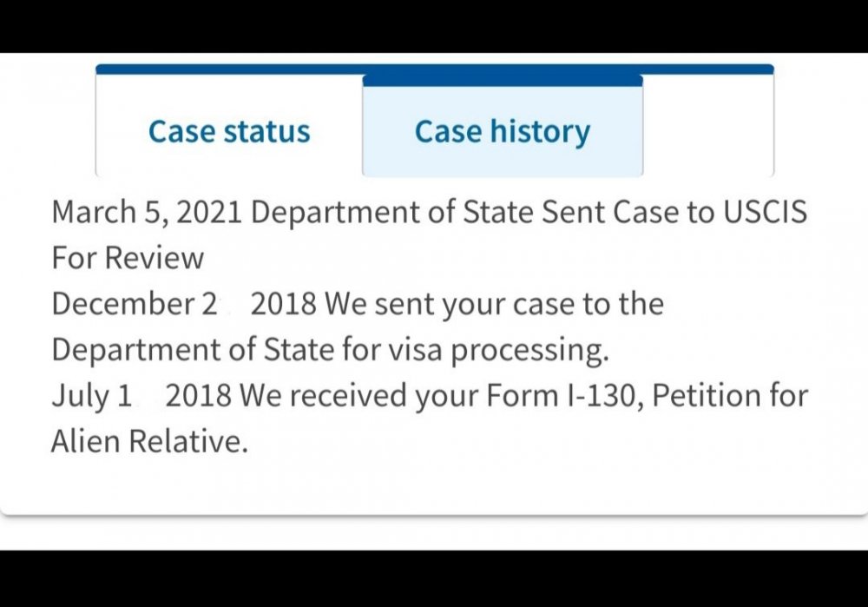Screen dimensions: 868x607
Task: Click the blank white space below 'Alien Relative.'
Action: point(434,485)
